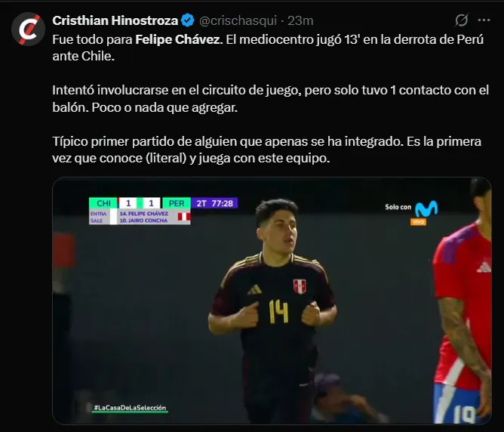Click the 2T 77:28 match clock
504x432 pixels.
pyautogui.click(x=214, y=203)
